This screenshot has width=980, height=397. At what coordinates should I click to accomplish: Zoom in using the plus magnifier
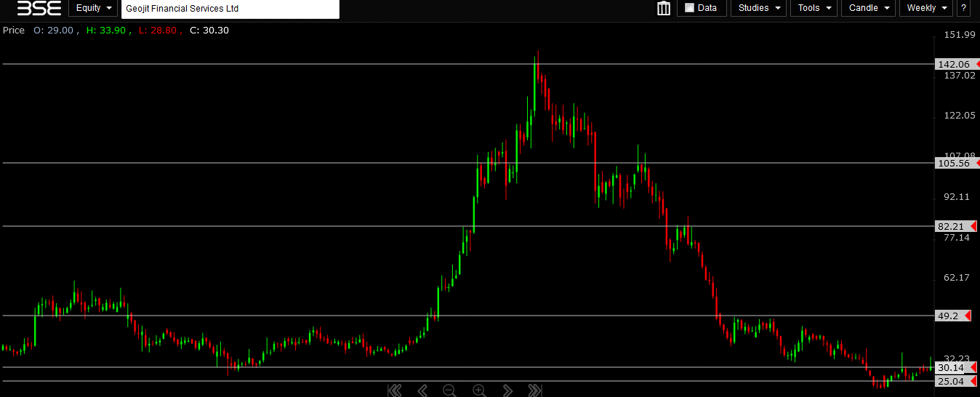[x=479, y=390]
